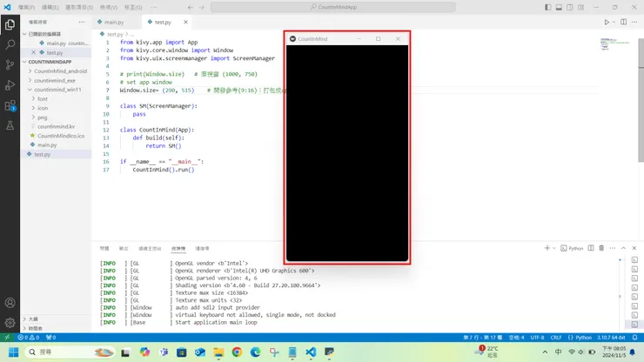Open the Search view in activity bar

(x=10, y=44)
